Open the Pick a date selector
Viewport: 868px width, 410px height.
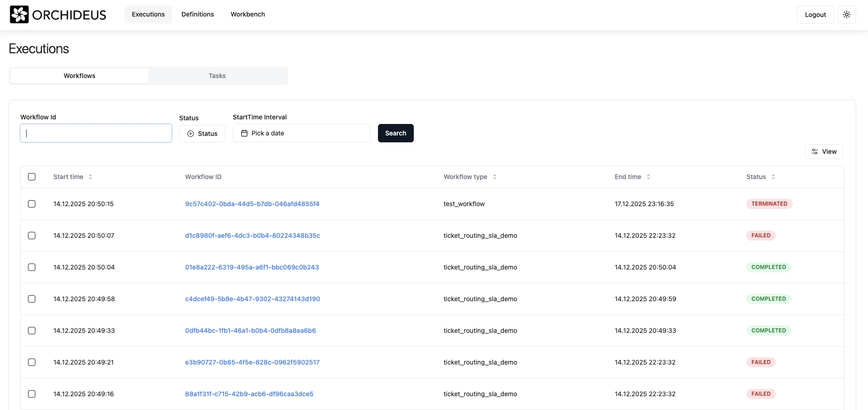[301, 133]
